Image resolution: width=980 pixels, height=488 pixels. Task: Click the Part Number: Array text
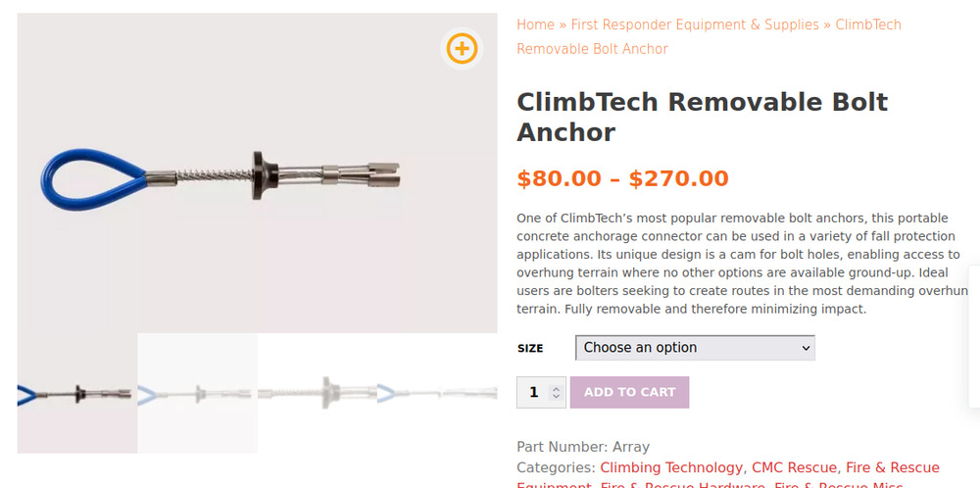(x=583, y=446)
